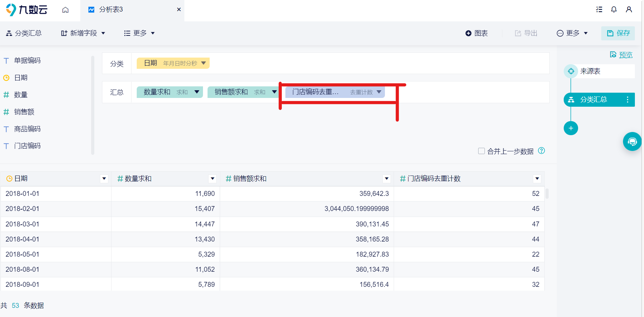Open notifications bell
Image resolution: width=644 pixels, height=317 pixels.
[614, 9]
